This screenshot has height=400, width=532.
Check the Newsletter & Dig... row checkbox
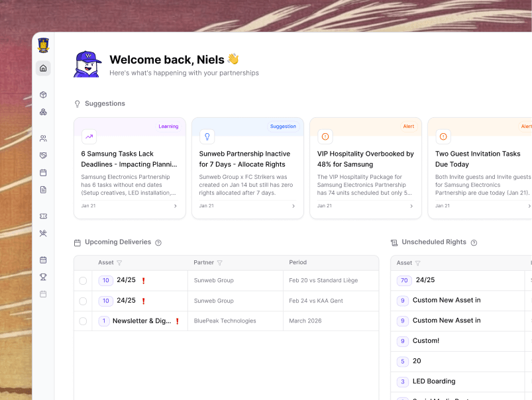[83, 321]
